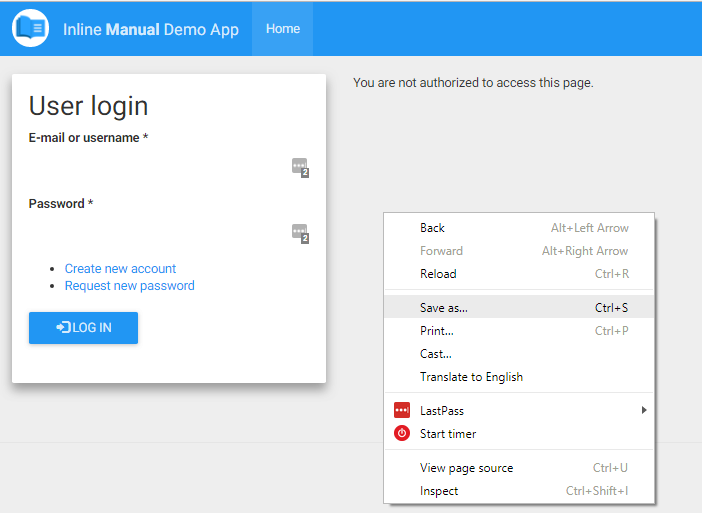Select Inspect from the context menu
Image resolution: width=702 pixels, height=513 pixels.
pos(519,491)
